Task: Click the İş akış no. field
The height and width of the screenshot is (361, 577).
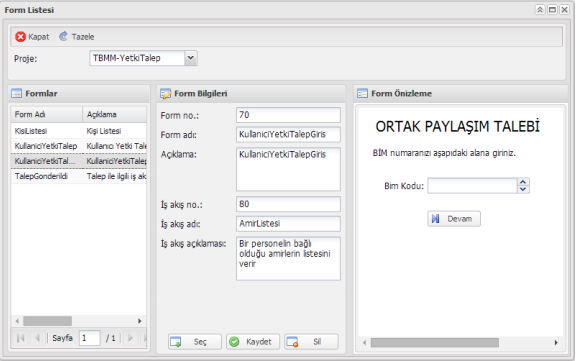Action: [288, 204]
